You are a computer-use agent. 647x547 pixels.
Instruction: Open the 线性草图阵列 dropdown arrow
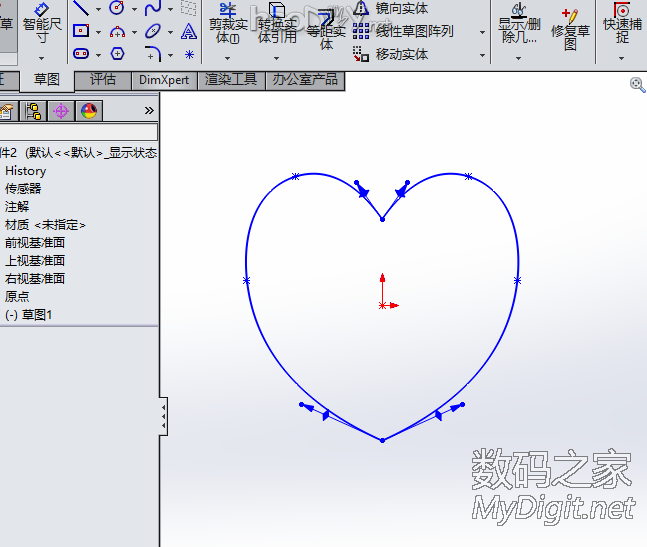click(482, 32)
